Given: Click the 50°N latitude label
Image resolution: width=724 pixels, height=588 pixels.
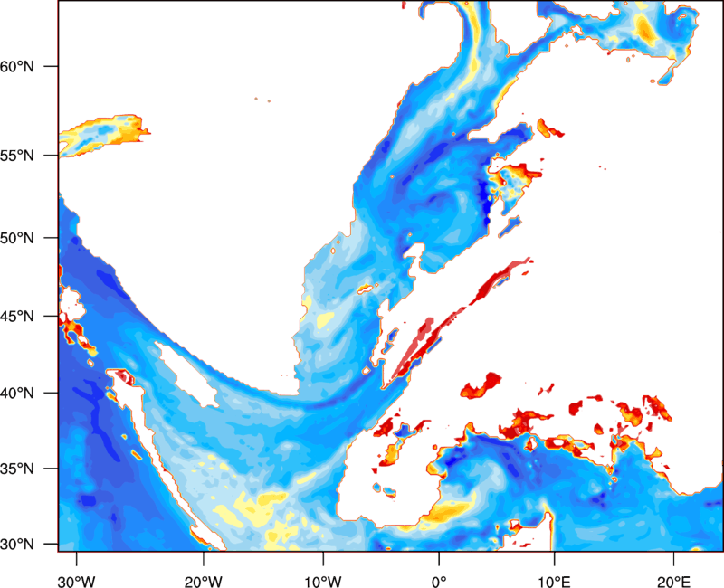Looking at the screenshot, I should pos(17,238).
